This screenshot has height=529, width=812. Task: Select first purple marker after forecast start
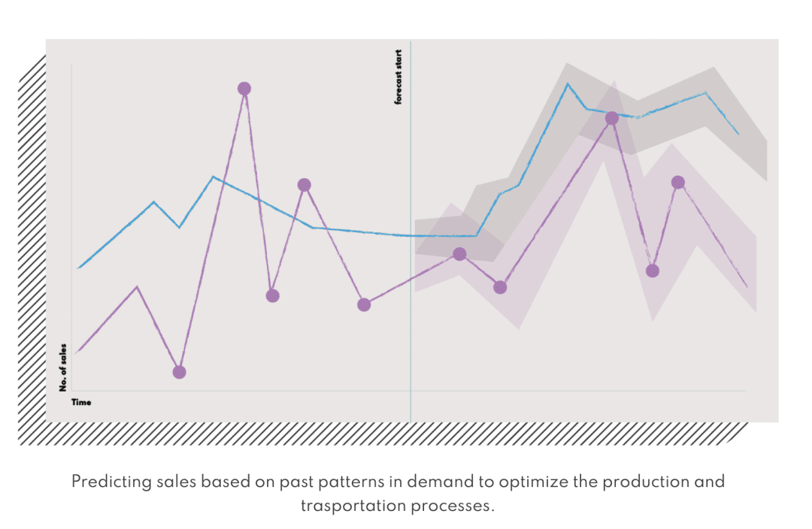pos(459,254)
